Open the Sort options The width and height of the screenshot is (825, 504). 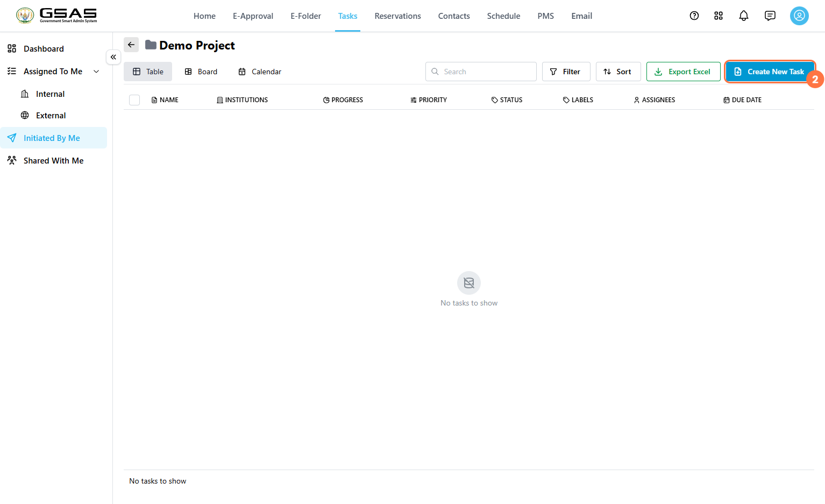618,72
